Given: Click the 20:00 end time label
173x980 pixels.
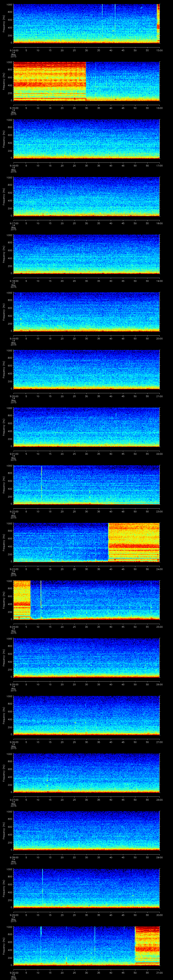Looking at the screenshot, I should coord(159,339).
